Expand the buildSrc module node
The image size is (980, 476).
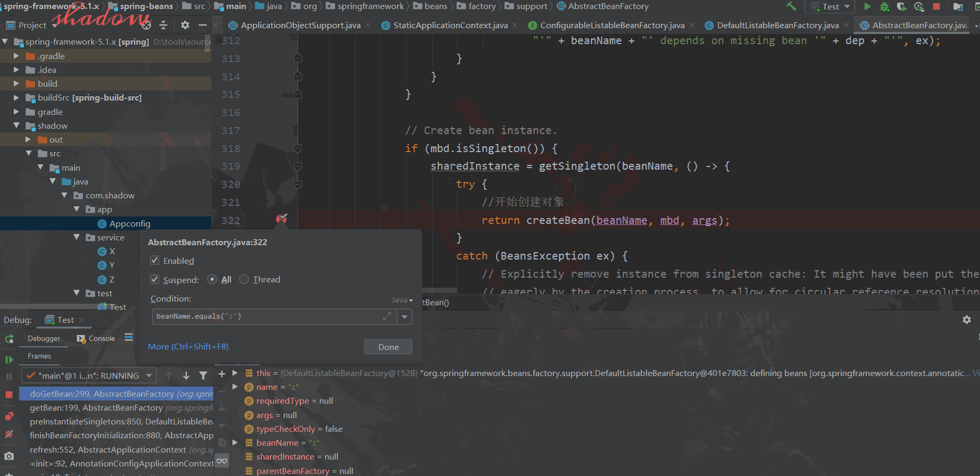click(x=16, y=98)
